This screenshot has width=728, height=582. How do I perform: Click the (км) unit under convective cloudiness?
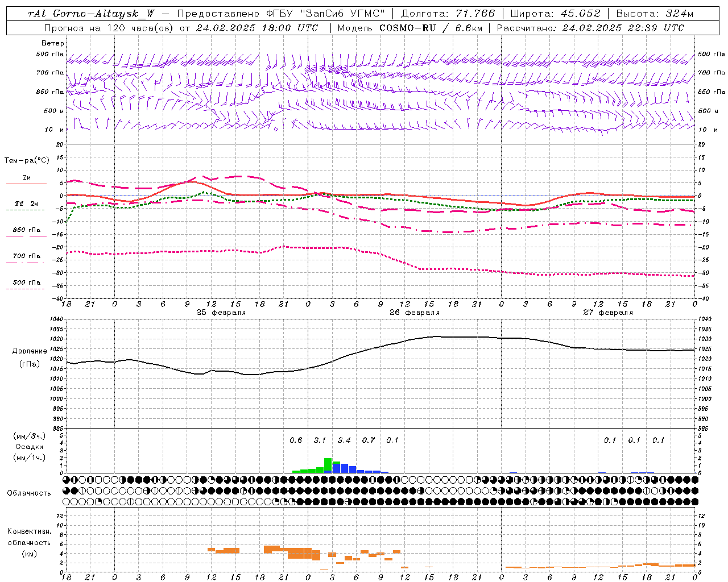point(29,554)
